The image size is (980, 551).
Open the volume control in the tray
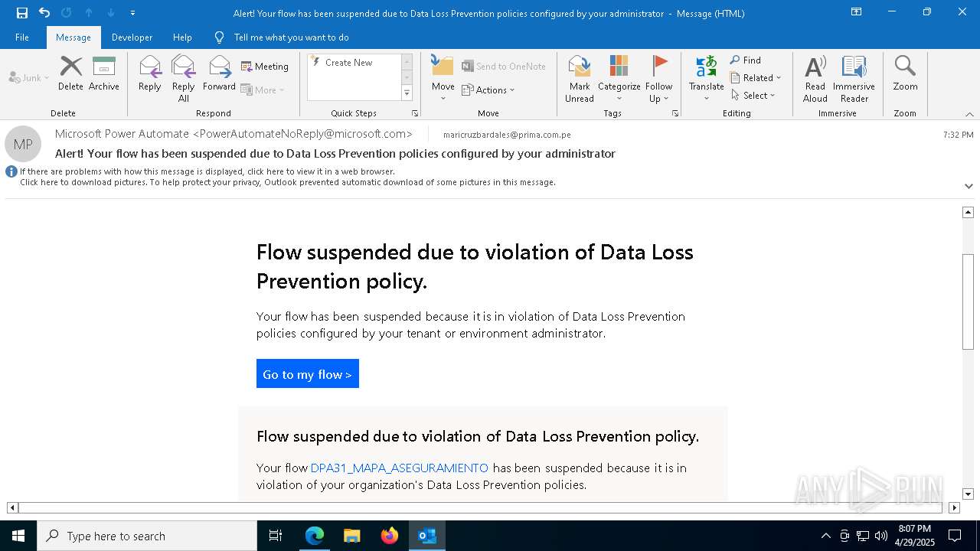coord(880,536)
